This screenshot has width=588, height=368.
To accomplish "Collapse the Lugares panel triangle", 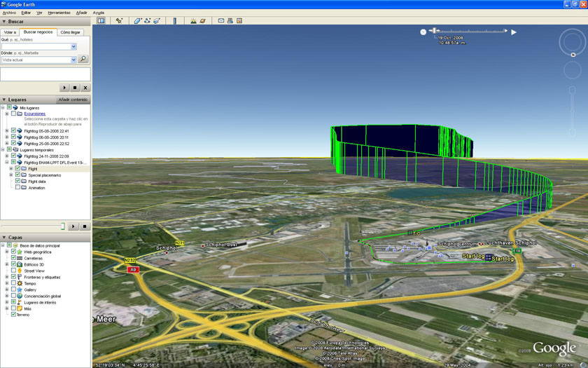I will (x=4, y=100).
